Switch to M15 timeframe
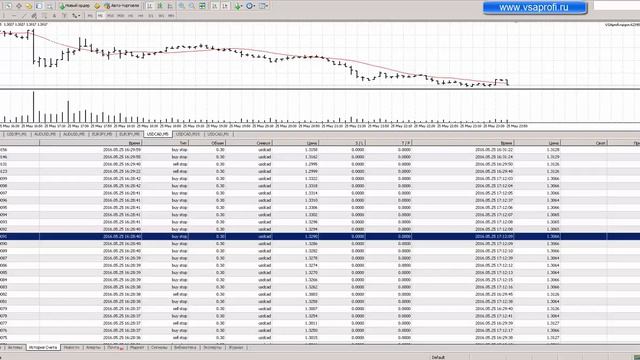640x360 pixels. (x=110, y=16)
